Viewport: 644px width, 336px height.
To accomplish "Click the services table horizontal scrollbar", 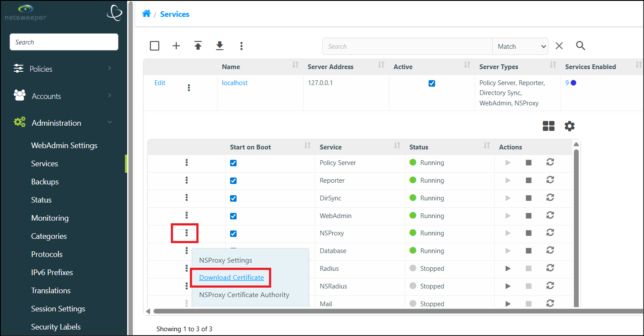I will coord(398,311).
